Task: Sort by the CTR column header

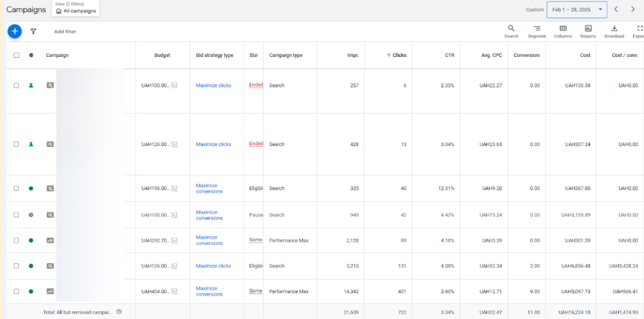Action: point(449,55)
